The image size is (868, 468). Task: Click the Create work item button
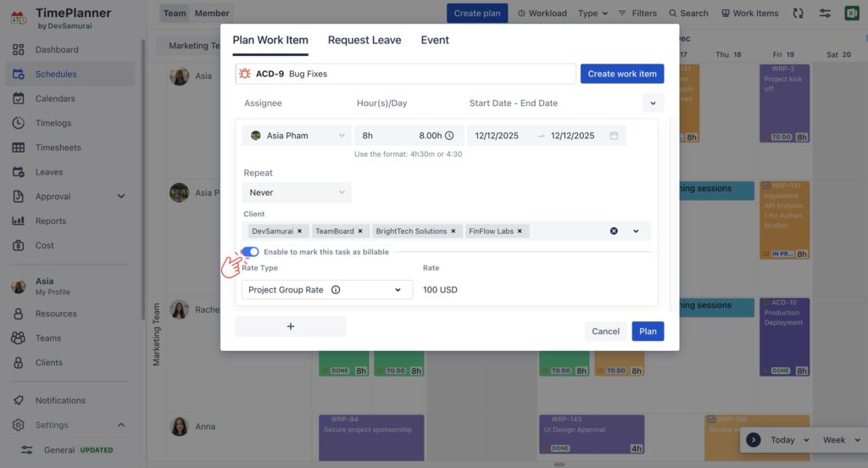[x=621, y=74]
